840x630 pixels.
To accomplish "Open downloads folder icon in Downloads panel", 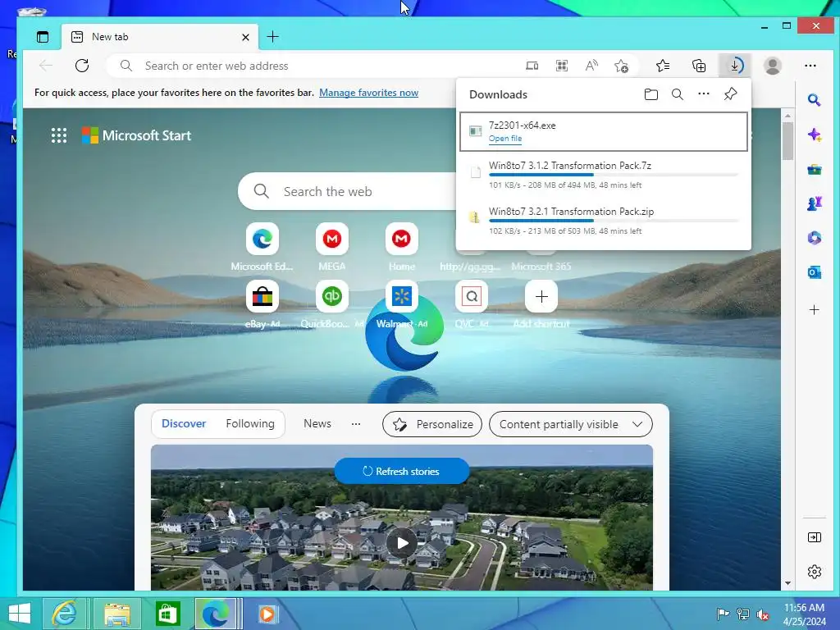I will coord(651,94).
